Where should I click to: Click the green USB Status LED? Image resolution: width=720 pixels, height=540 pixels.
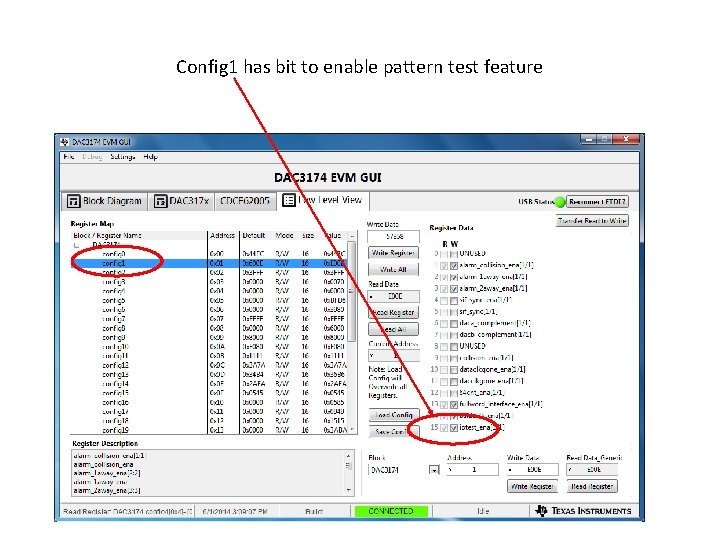560,202
